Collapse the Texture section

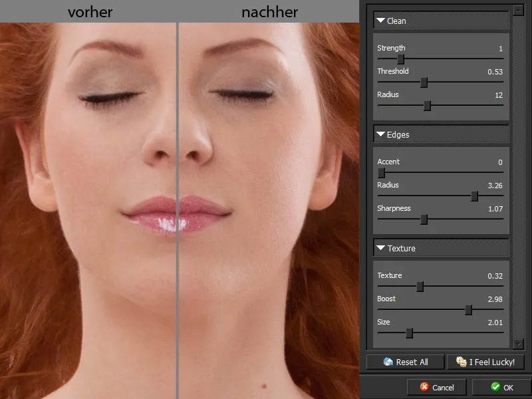point(380,248)
